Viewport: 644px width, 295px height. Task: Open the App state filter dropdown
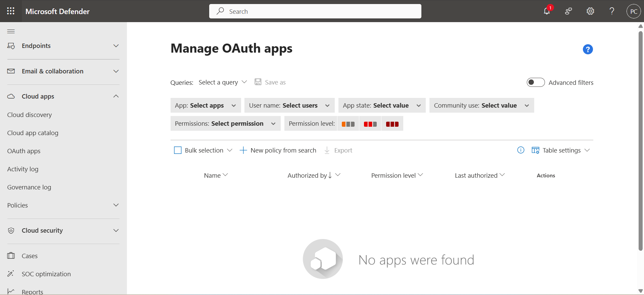(x=382, y=105)
